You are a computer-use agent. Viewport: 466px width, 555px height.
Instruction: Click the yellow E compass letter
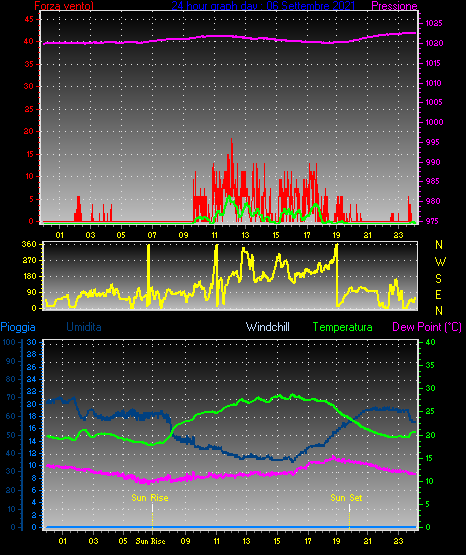pyautogui.click(x=439, y=294)
